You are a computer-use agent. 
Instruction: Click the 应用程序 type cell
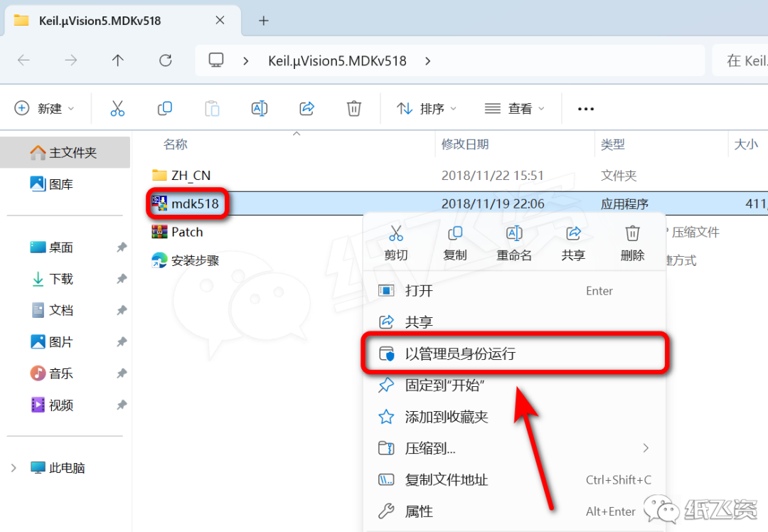624,204
